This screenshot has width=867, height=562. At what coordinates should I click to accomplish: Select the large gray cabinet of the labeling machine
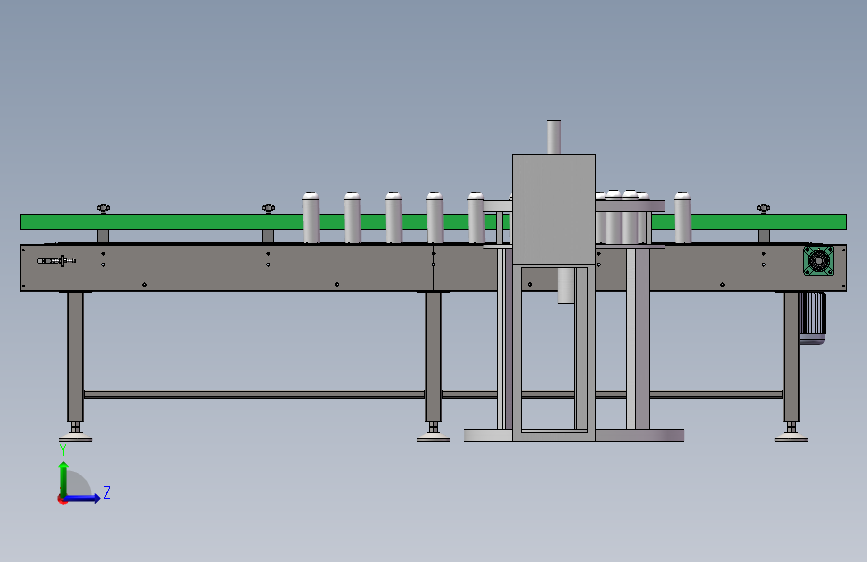(553, 209)
